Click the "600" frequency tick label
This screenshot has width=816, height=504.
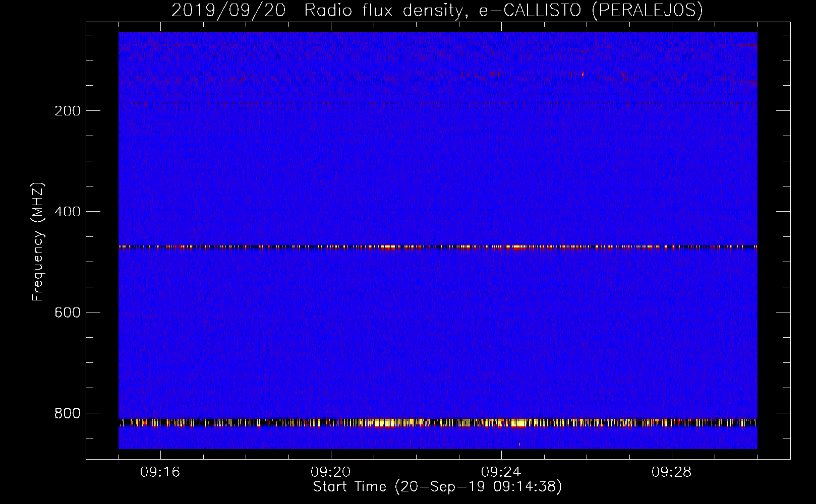[x=68, y=312]
